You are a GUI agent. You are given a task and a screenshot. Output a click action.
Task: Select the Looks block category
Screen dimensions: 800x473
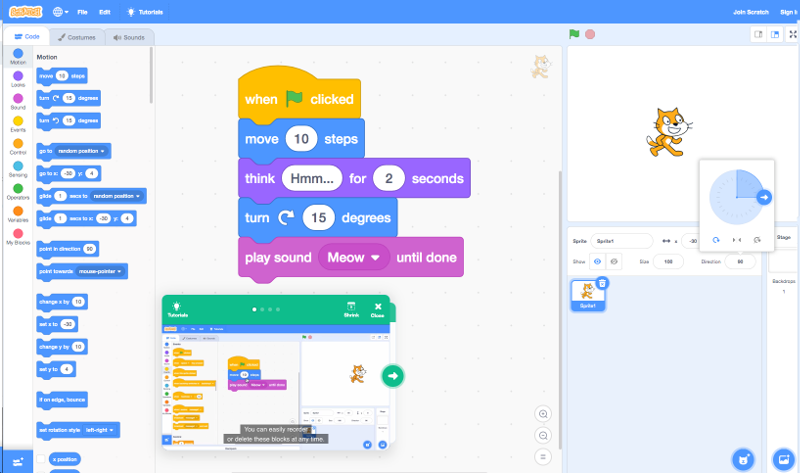pos(18,79)
